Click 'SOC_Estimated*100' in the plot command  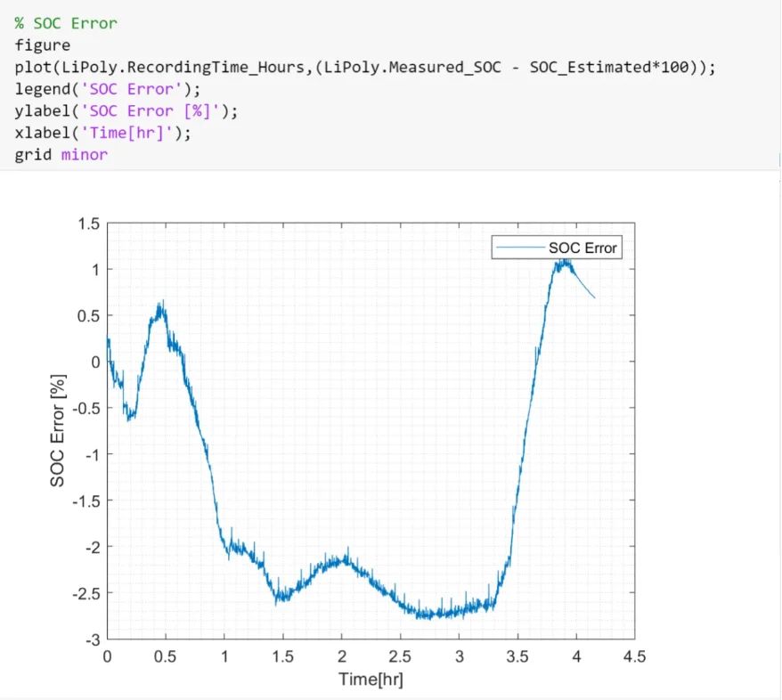[609, 68]
